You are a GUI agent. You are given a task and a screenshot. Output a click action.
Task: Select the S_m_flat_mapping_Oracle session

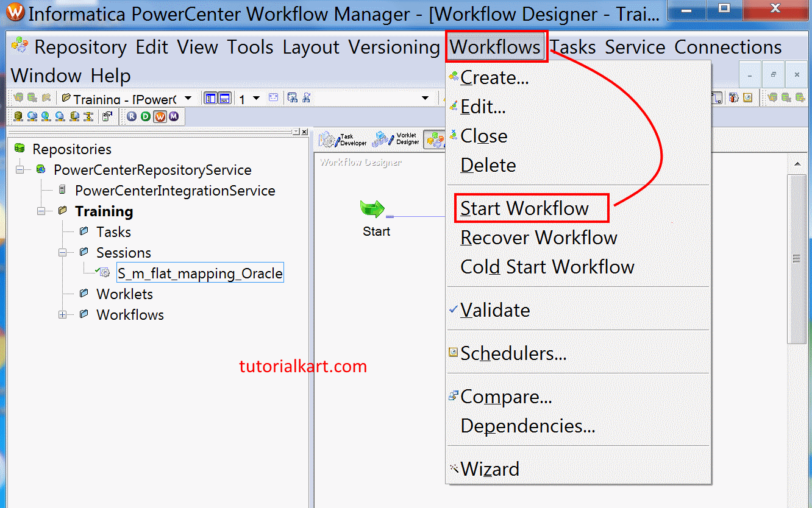200,272
